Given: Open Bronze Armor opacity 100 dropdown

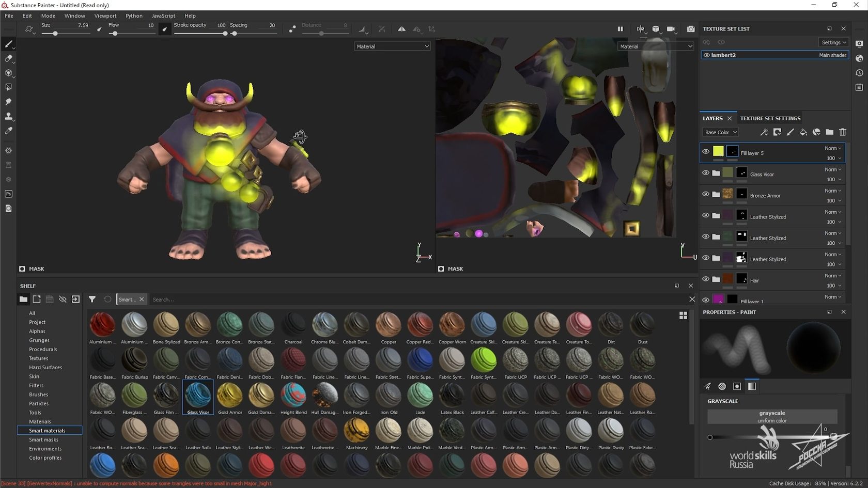Looking at the screenshot, I should [833, 200].
